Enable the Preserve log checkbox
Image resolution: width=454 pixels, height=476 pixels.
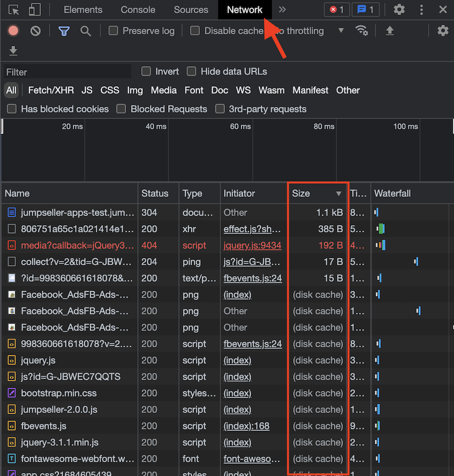coord(113,31)
